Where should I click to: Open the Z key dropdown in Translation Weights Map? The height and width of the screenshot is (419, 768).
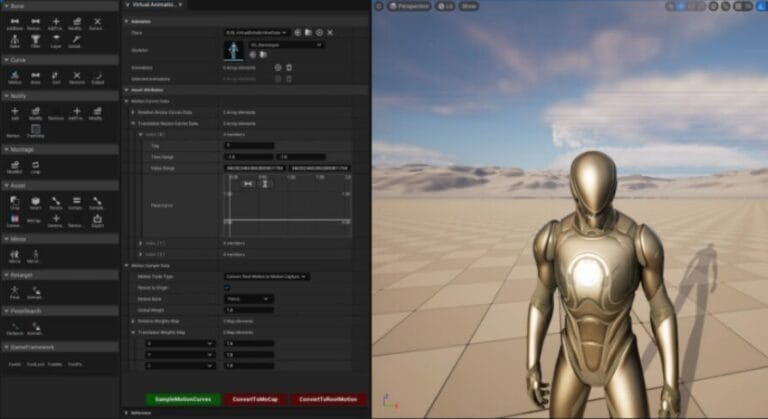(x=180, y=366)
